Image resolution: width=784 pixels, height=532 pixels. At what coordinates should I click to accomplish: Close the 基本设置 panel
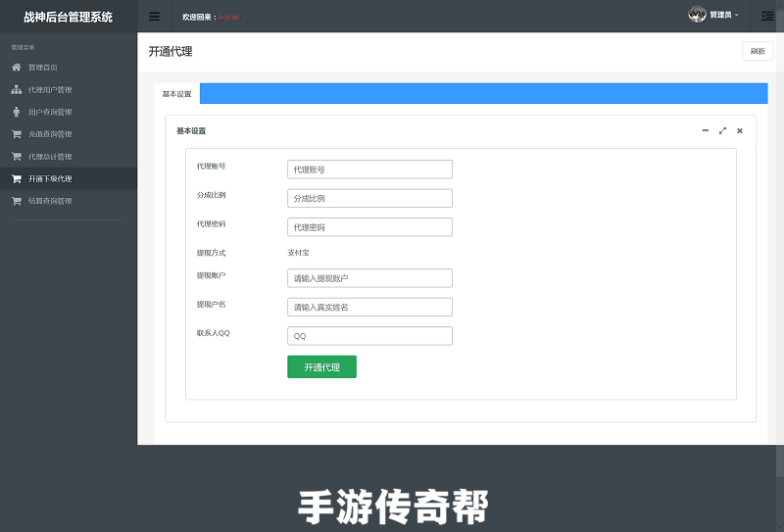[740, 130]
